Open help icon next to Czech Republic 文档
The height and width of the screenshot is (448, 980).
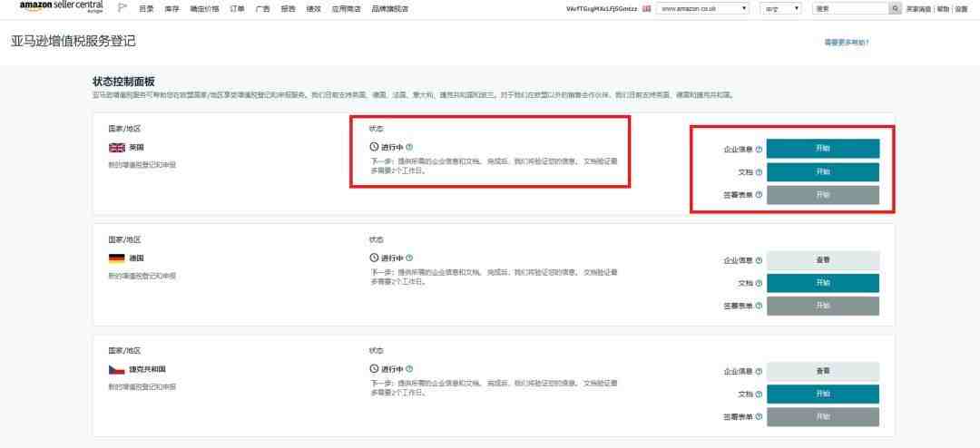pos(759,394)
